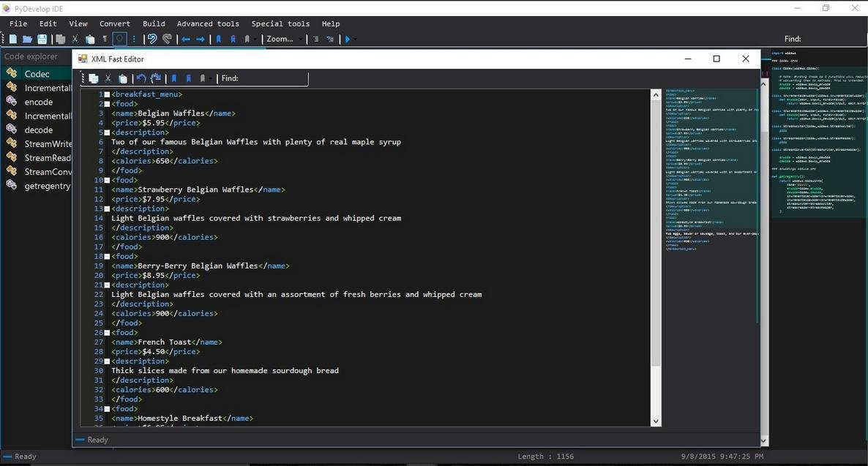Open the Zoom... dropdown
The width and height of the screenshot is (868, 466).
pyautogui.click(x=285, y=39)
